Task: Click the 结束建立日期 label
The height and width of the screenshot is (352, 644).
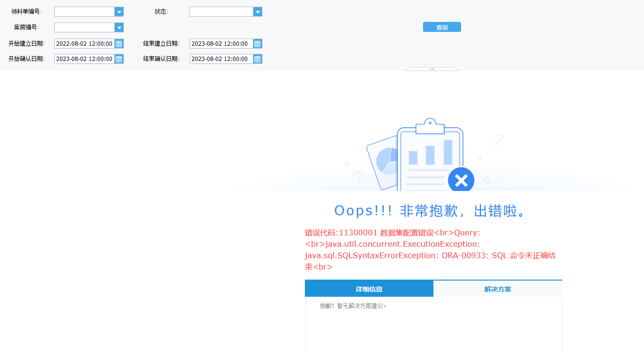Action: (161, 43)
